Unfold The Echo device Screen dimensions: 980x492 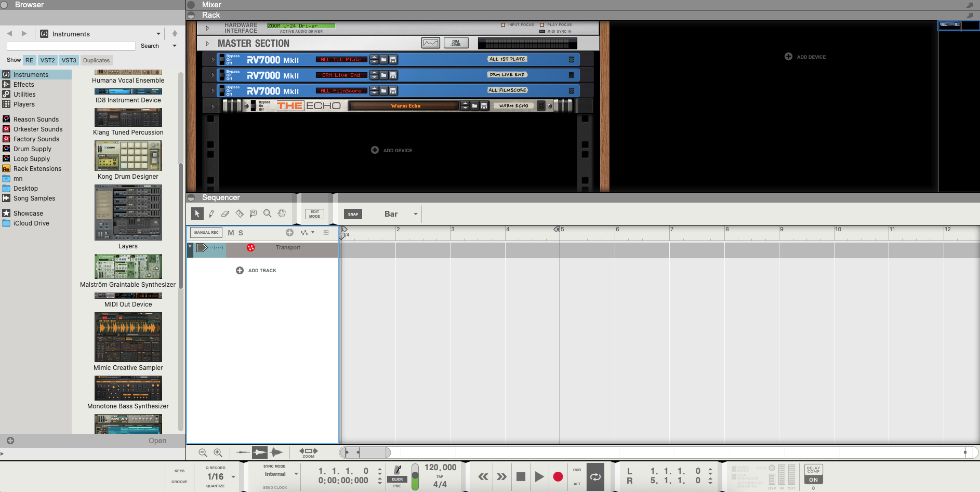[213, 107]
